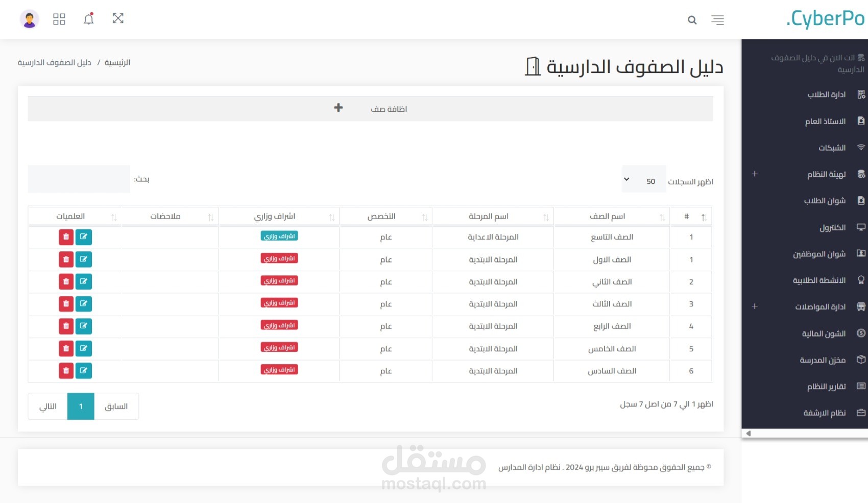Sort the table by اسم الصف column
Viewport: 868px width, 503px height.
click(x=612, y=217)
